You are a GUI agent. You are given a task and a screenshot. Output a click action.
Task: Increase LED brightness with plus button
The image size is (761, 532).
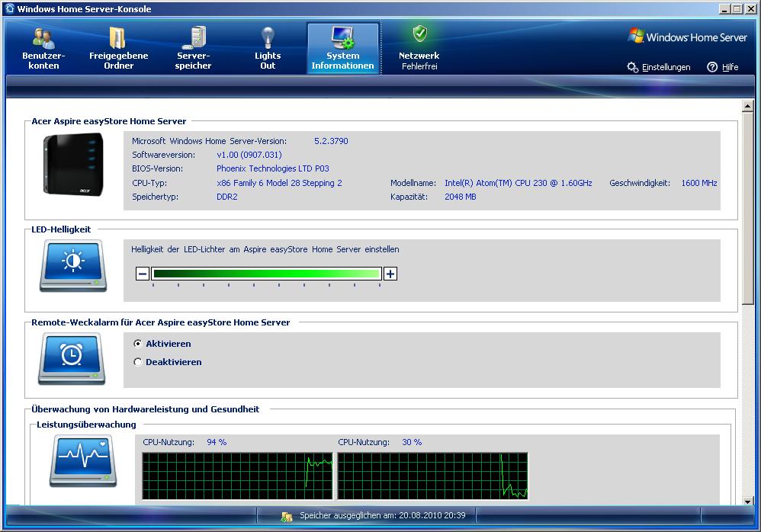[390, 274]
